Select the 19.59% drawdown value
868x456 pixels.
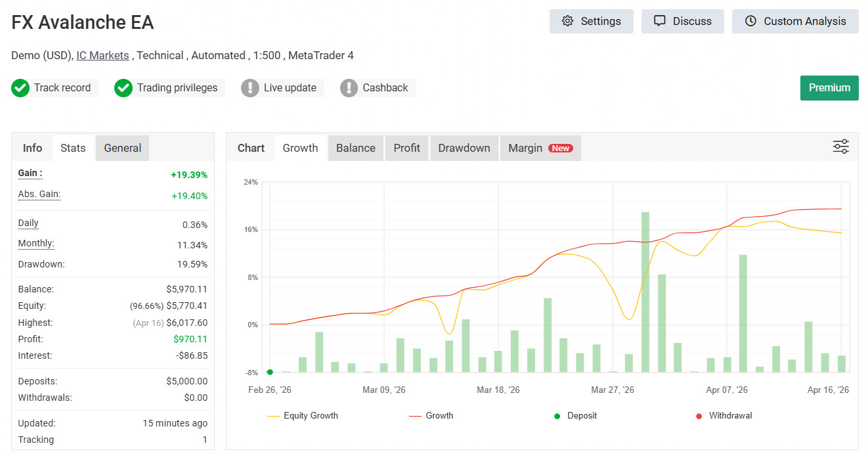tap(193, 264)
